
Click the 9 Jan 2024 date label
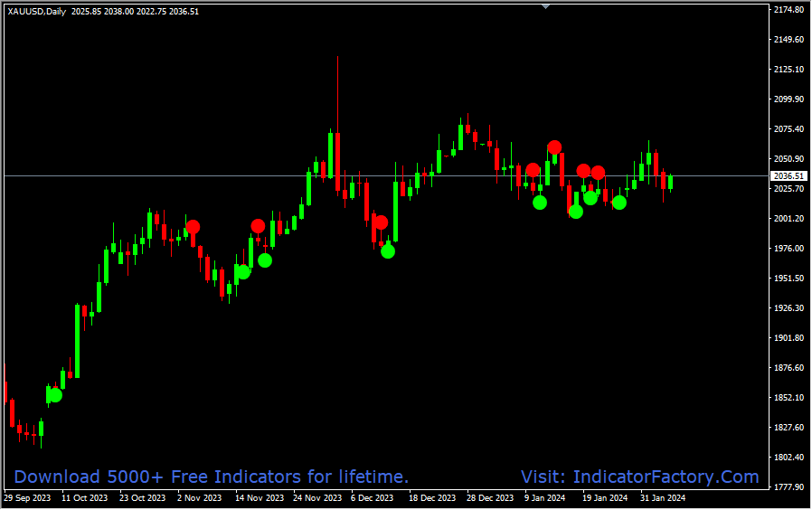[x=544, y=498]
